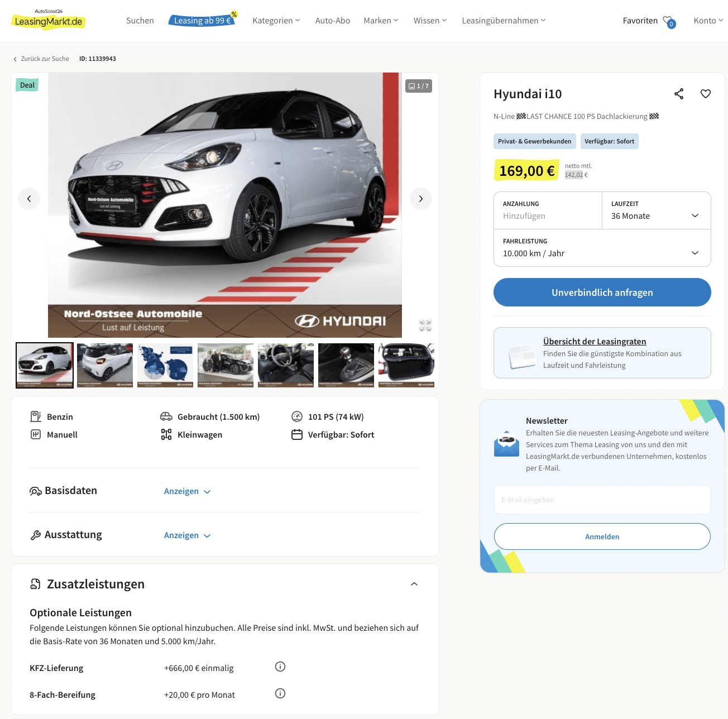This screenshot has width=728, height=719.
Task: Click the +666,00 € einmalig value
Action: point(199,668)
